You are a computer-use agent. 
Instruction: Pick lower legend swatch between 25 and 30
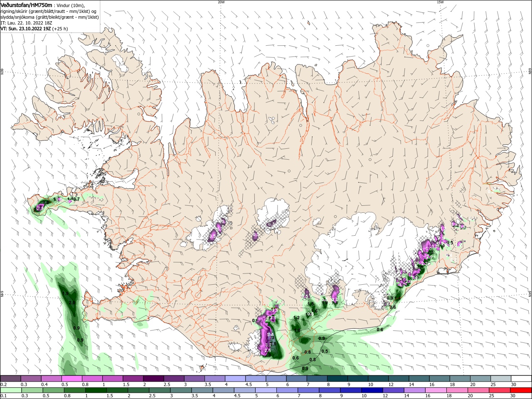[499, 390]
